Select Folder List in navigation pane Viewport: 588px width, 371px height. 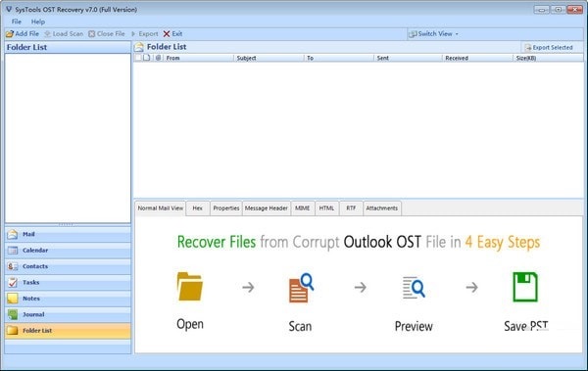click(68, 331)
